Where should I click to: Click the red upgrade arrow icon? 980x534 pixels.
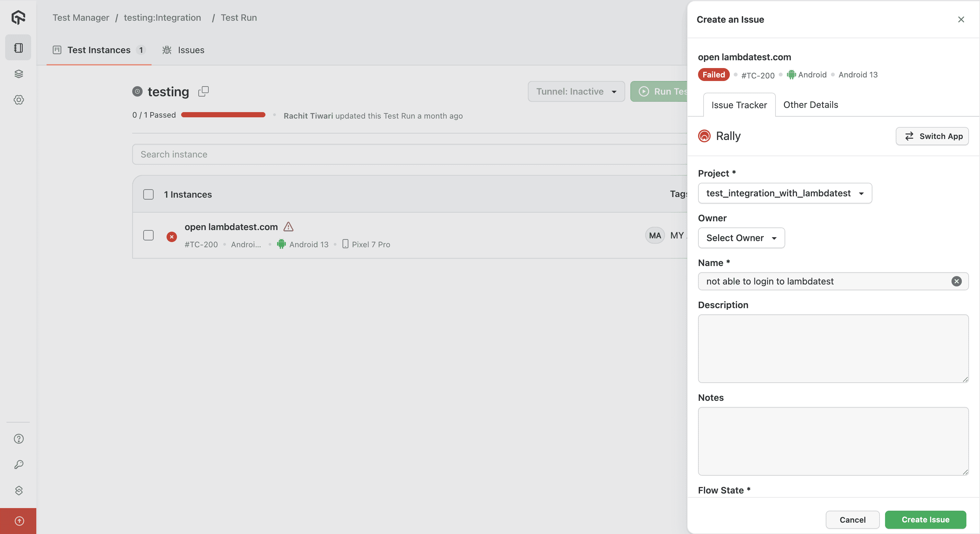(x=19, y=521)
